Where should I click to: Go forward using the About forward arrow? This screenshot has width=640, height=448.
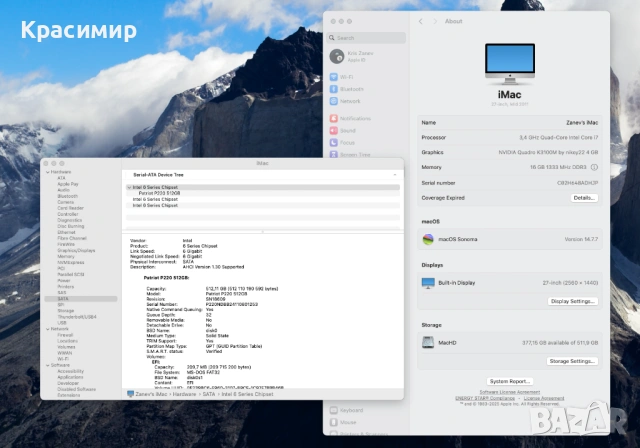tap(435, 21)
